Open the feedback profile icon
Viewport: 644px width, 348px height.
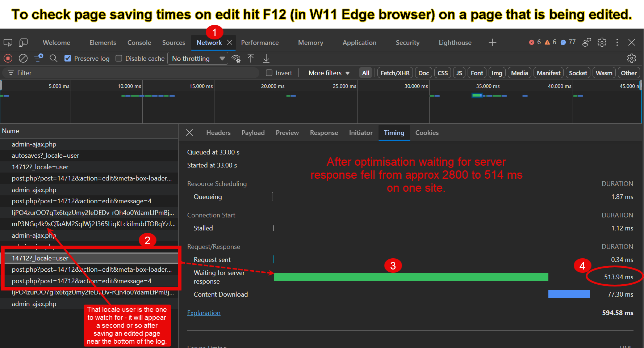click(587, 42)
